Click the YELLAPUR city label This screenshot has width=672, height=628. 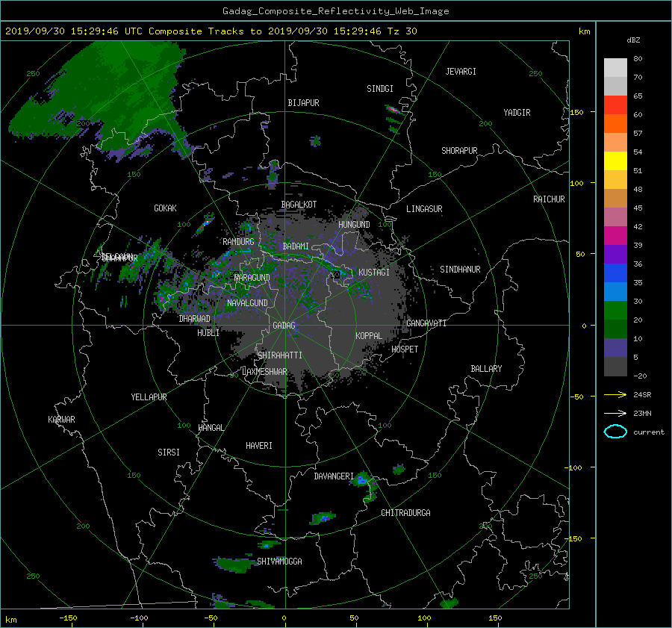coord(149,397)
